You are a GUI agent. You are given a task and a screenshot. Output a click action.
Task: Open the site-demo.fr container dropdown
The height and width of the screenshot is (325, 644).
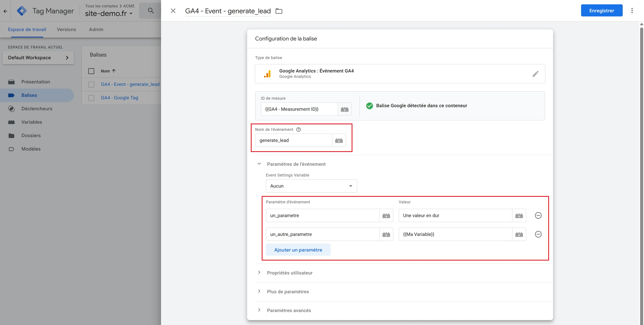click(109, 13)
